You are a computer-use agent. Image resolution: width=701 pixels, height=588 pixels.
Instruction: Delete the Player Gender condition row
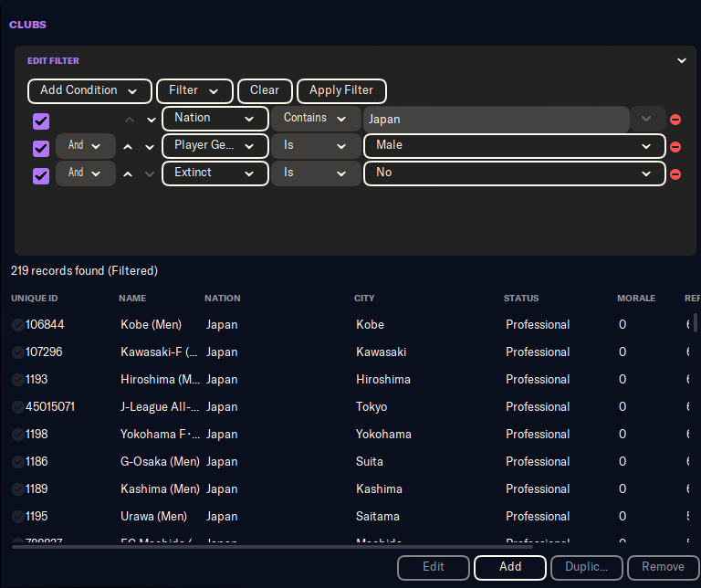click(x=675, y=147)
